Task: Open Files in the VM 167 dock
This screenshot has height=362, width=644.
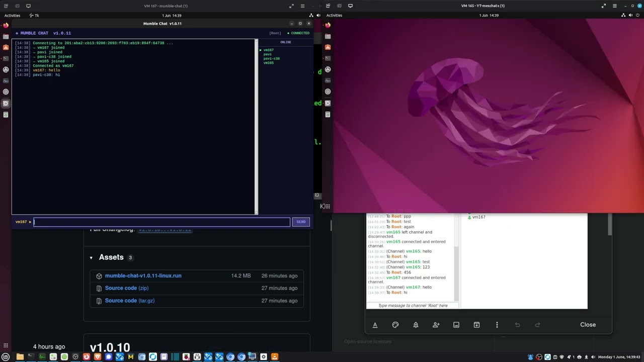Action: point(6,36)
